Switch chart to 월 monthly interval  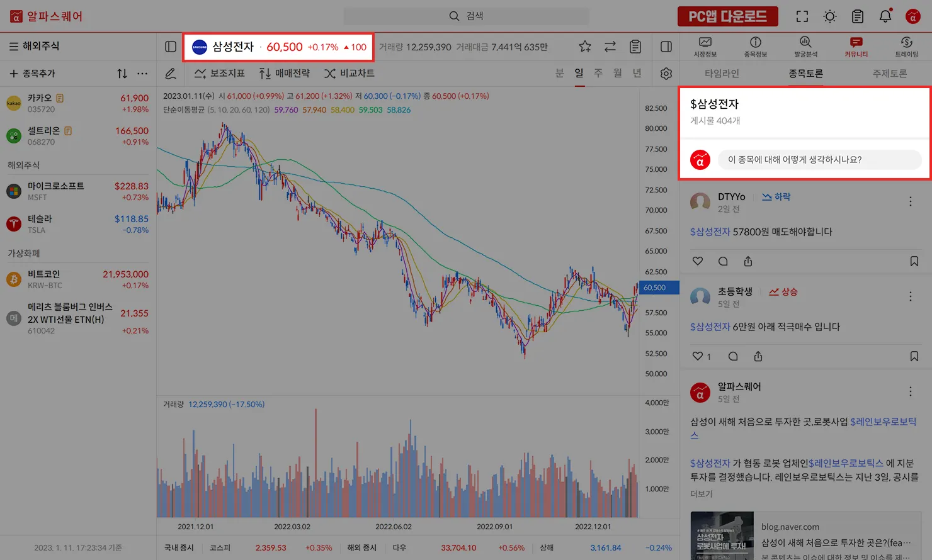pyautogui.click(x=618, y=74)
